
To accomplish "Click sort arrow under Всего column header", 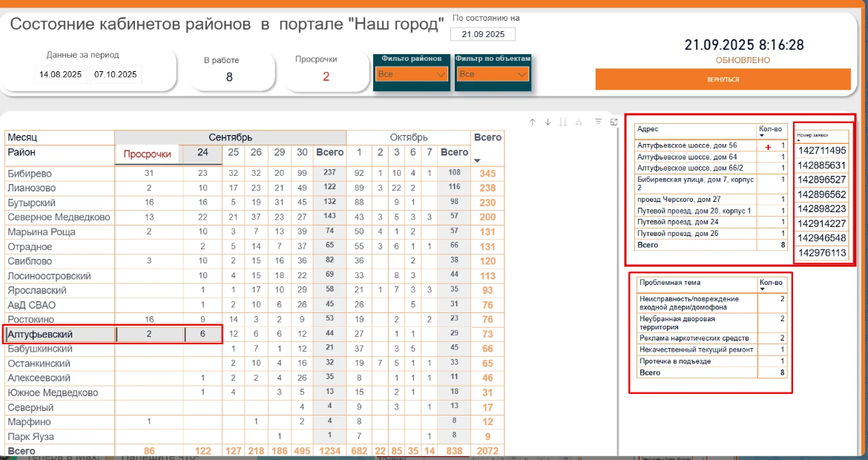I will 478,160.
